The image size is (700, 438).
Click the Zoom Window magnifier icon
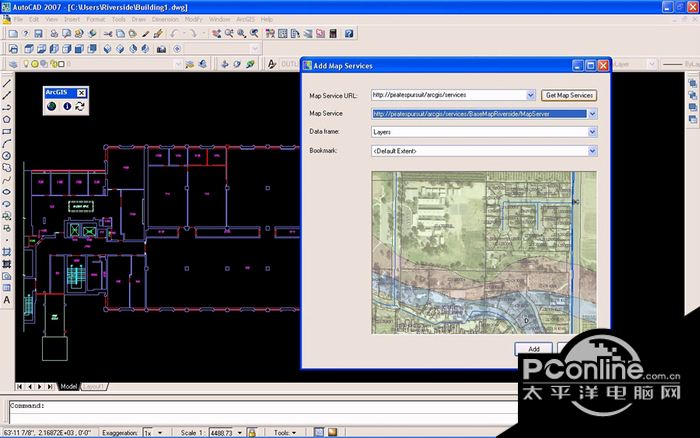(242, 33)
